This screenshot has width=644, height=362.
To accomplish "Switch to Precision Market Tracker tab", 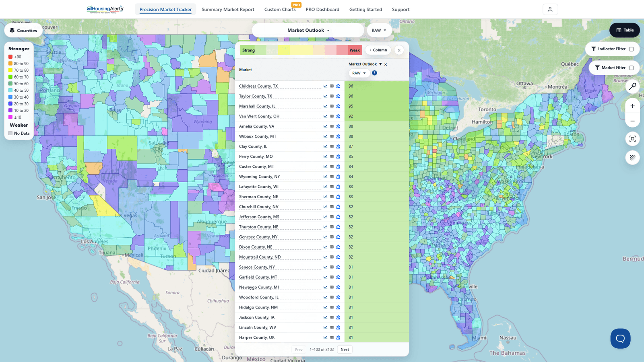I will [165, 9].
